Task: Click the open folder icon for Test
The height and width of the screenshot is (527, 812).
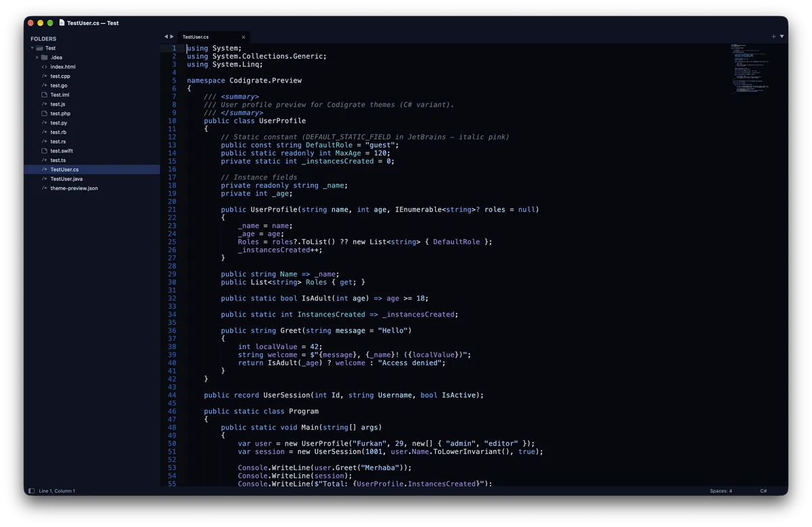Action: click(x=39, y=48)
